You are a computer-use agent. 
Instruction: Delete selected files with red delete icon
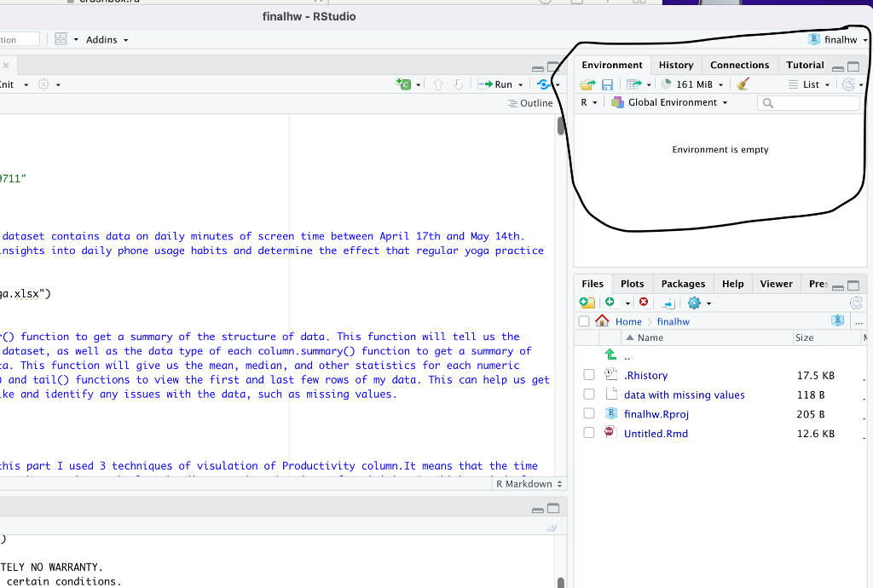pyautogui.click(x=645, y=303)
